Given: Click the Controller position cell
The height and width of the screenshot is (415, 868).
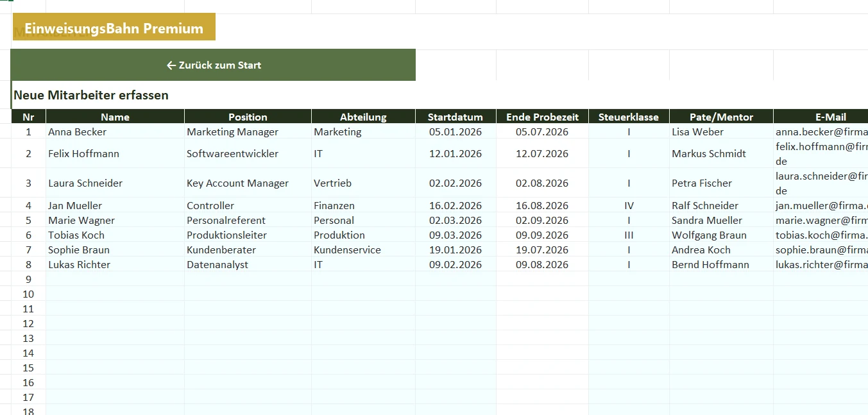Looking at the screenshot, I should 248,205.
